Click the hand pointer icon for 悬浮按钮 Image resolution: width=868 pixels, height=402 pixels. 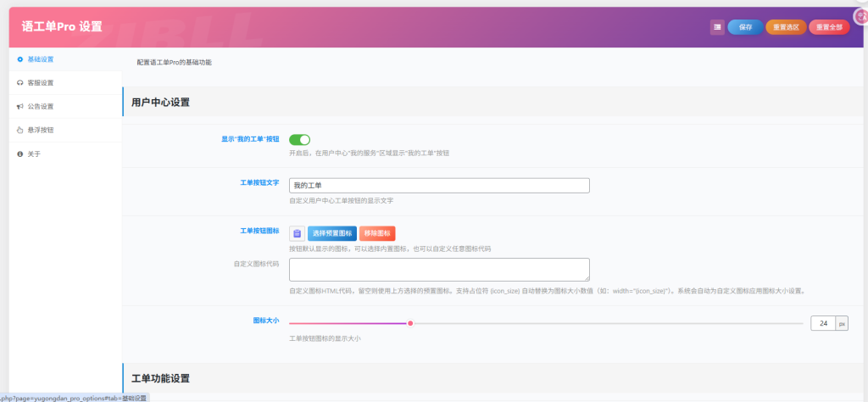click(x=19, y=131)
